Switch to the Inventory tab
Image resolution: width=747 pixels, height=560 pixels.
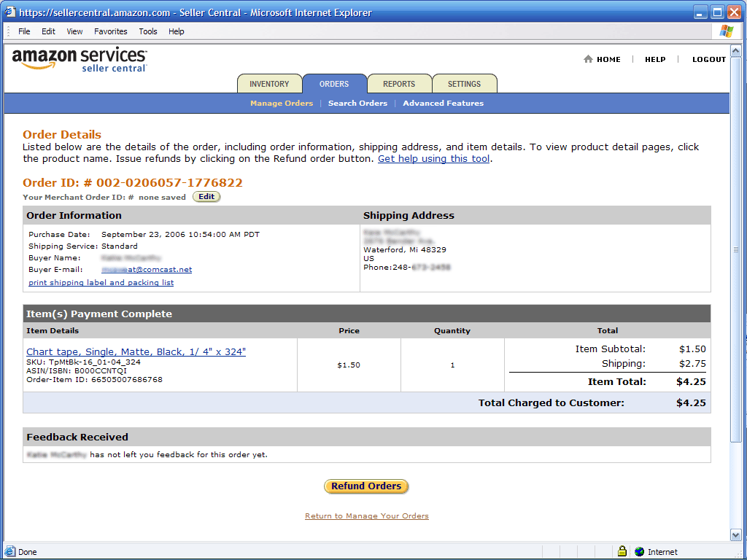point(269,84)
